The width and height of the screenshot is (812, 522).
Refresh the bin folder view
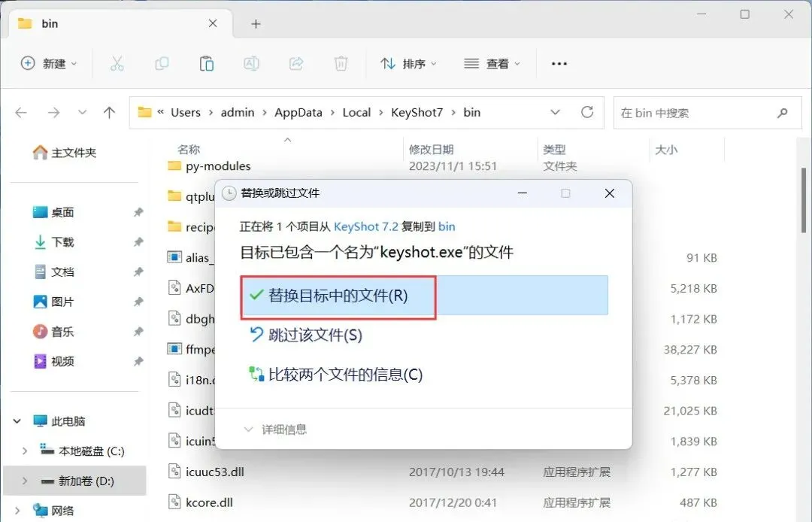(586, 112)
